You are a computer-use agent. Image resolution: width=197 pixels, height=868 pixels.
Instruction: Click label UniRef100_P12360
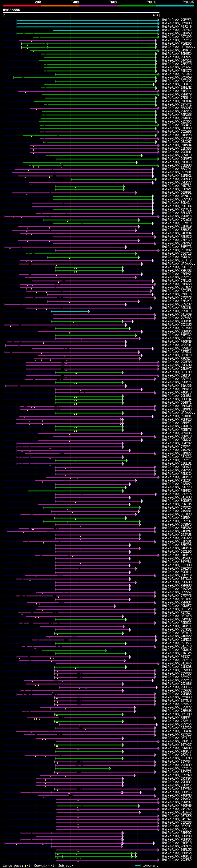coord(177,121)
